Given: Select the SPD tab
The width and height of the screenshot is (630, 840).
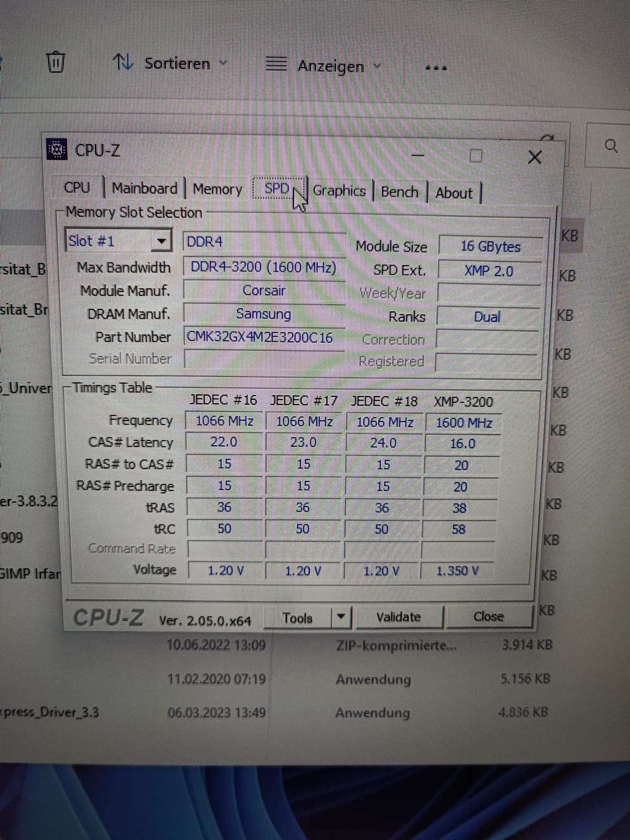Looking at the screenshot, I should coord(277,189).
